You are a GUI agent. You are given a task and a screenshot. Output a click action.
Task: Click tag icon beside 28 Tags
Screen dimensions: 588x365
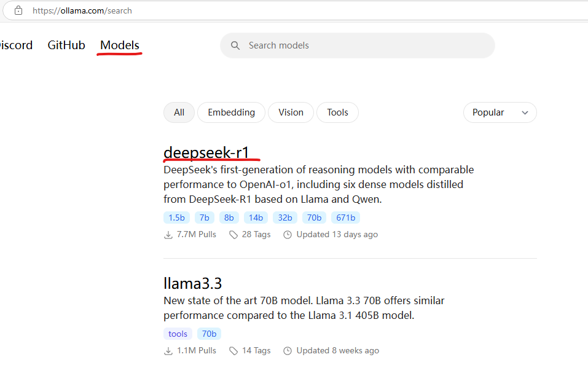[233, 235]
